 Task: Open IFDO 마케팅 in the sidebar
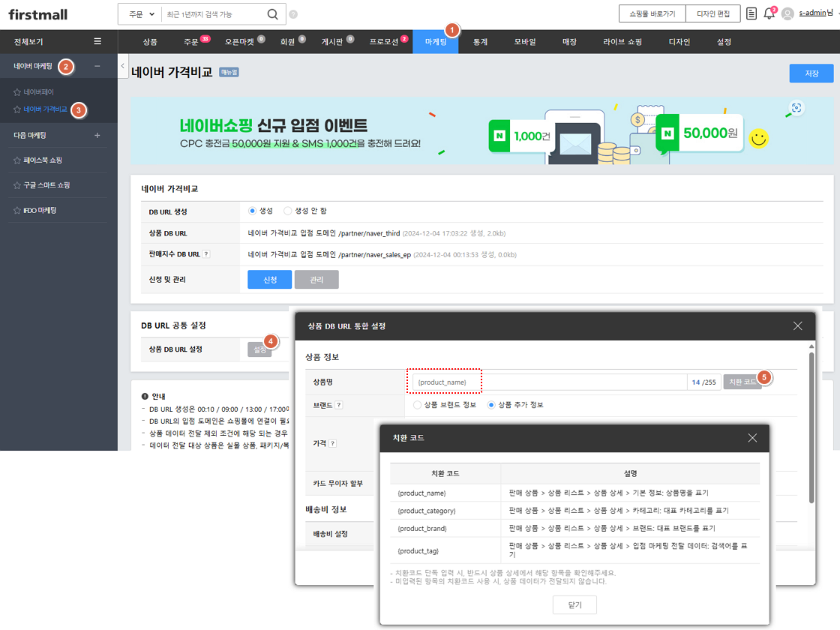tap(40, 211)
